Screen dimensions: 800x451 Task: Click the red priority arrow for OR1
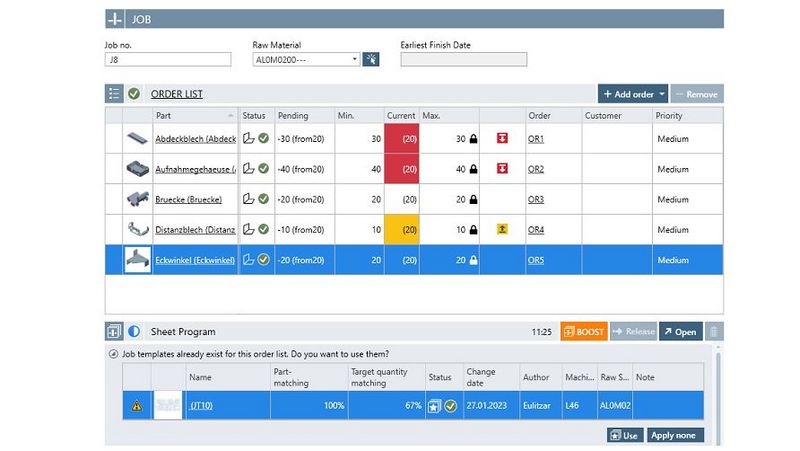pyautogui.click(x=502, y=139)
